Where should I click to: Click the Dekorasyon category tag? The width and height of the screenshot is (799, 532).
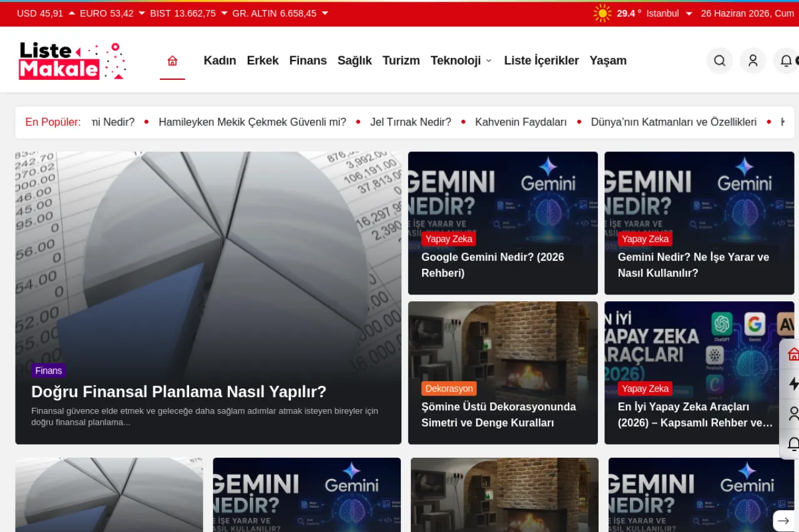coord(449,389)
